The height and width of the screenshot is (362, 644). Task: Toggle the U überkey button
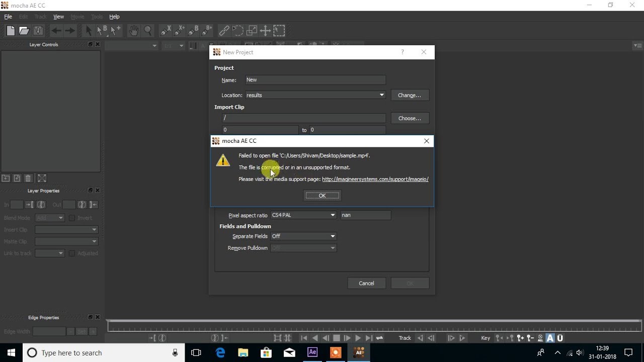point(560,338)
